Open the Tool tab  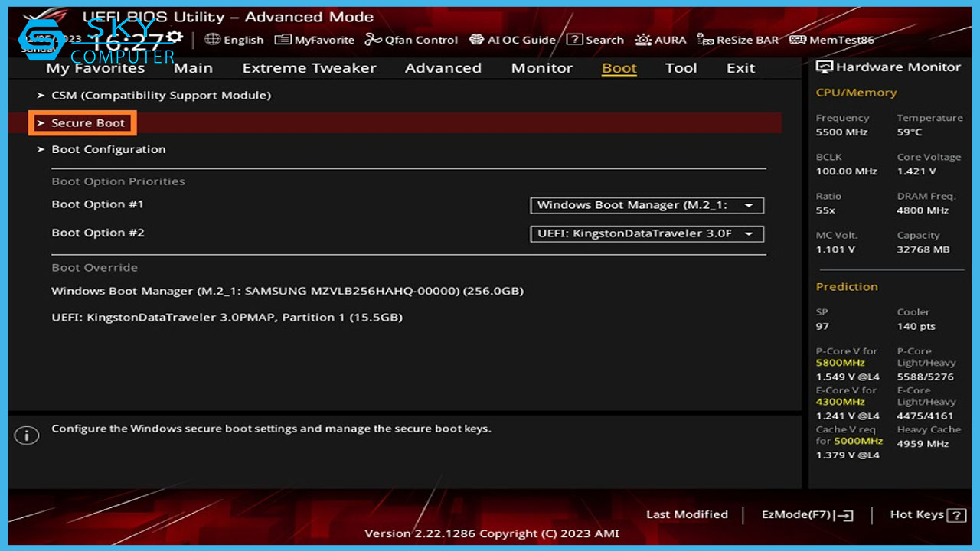coord(681,68)
